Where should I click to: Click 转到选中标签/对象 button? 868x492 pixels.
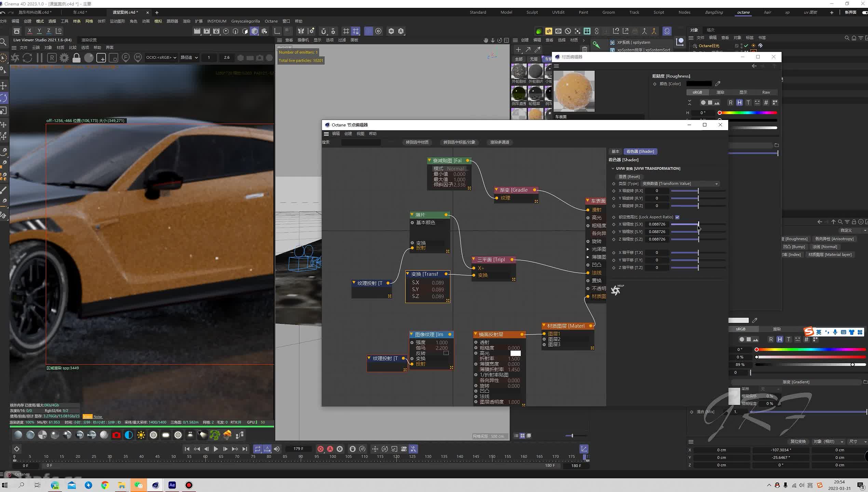click(x=459, y=142)
